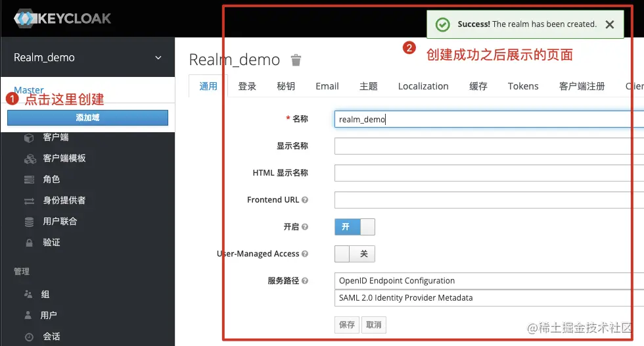Dismiss the success notification

coord(610,24)
